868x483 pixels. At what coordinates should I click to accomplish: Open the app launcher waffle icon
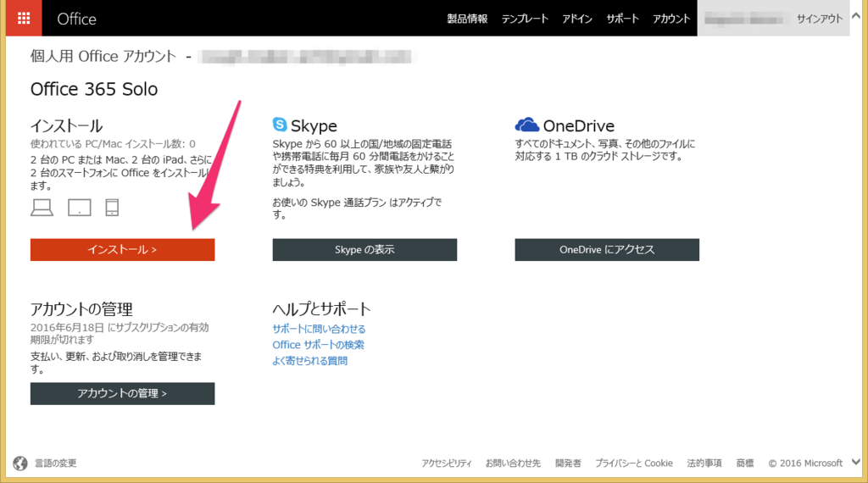pos(24,19)
